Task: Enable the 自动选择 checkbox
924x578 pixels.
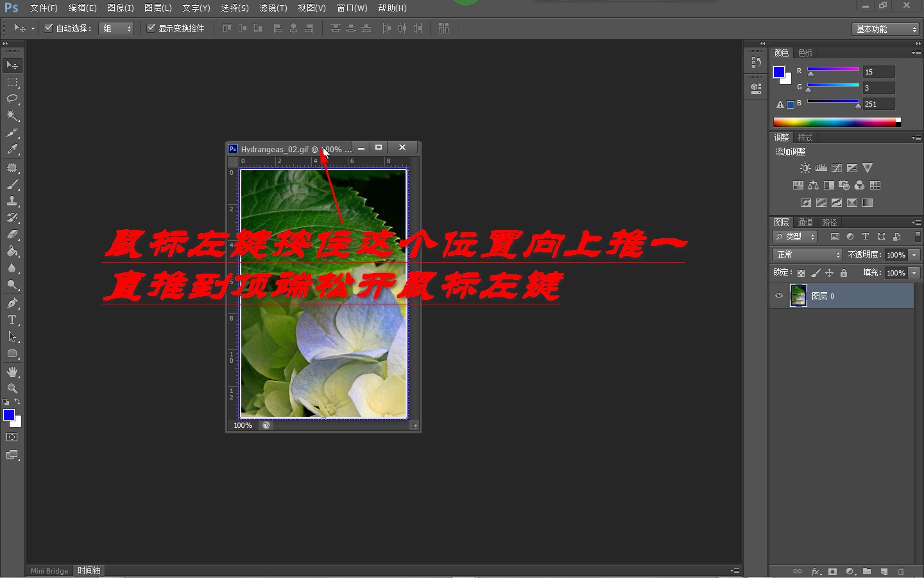Action: [48, 28]
